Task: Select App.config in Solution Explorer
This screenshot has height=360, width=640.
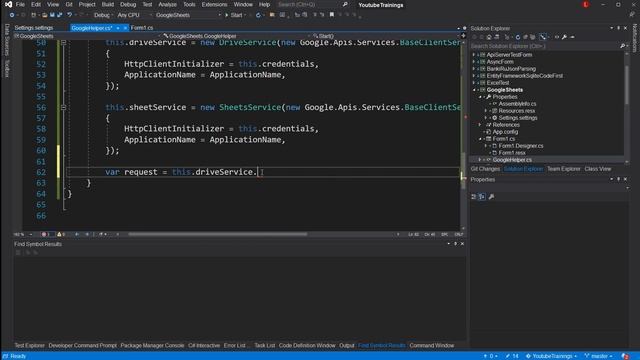Action: click(x=505, y=132)
